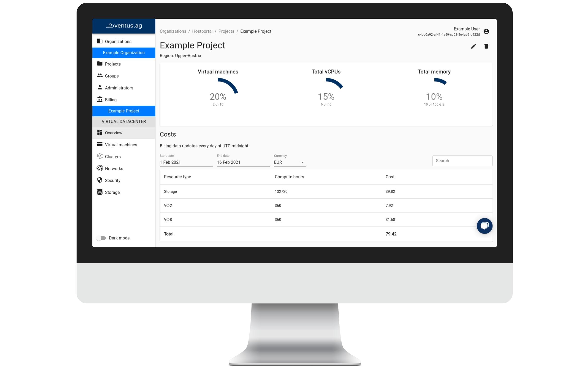Image resolution: width=588 pixels, height=370 pixels.
Task: Click the Hostportal breadcrumb link
Action: coord(202,31)
